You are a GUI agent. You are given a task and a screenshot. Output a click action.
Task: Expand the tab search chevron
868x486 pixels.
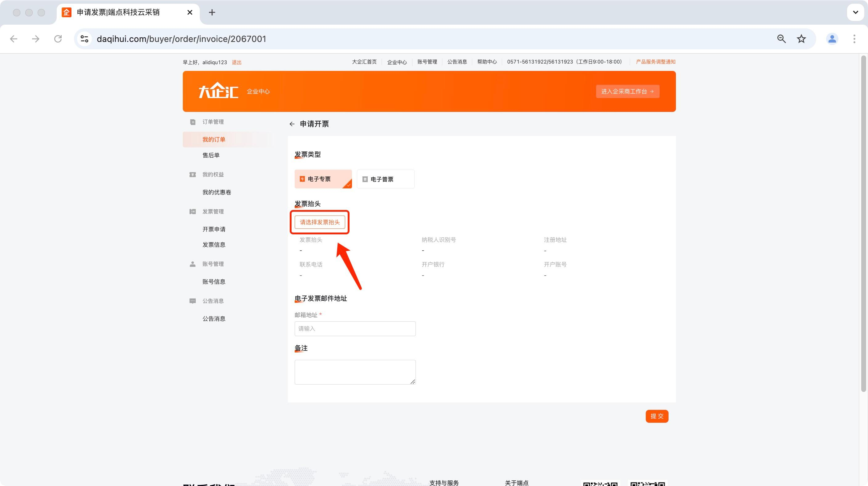856,12
